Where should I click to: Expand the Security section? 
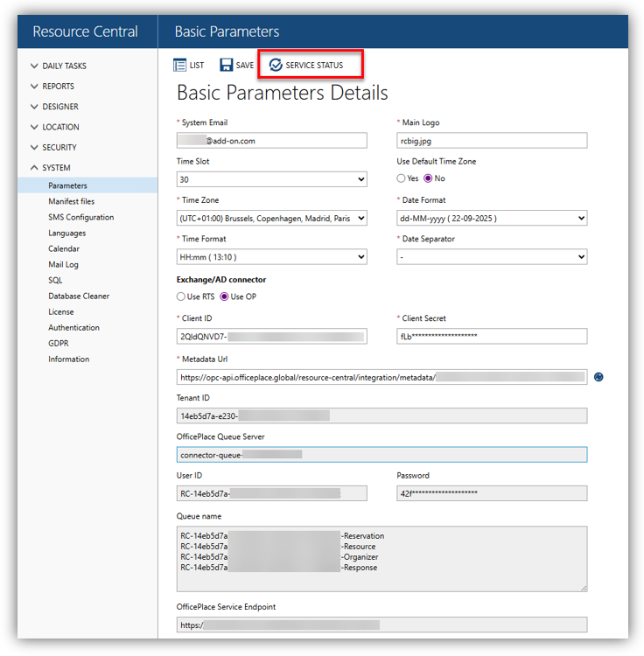[53, 147]
